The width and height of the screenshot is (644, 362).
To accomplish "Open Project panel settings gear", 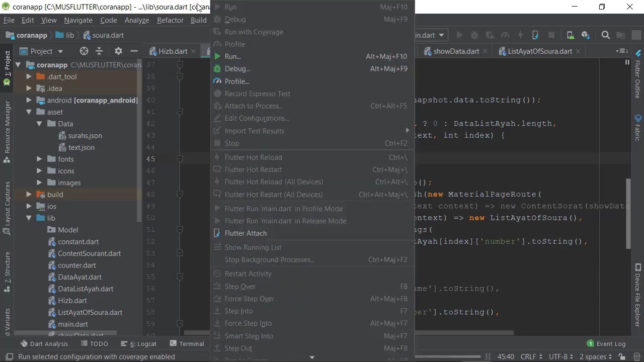I will (118, 51).
